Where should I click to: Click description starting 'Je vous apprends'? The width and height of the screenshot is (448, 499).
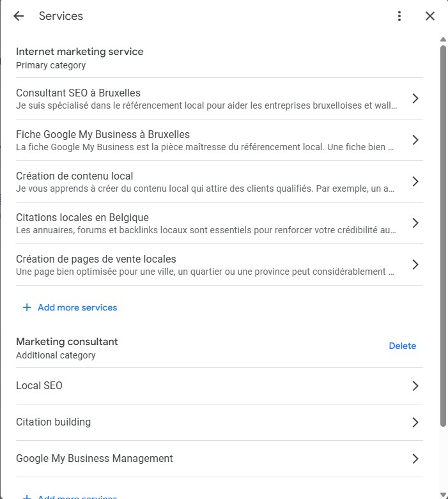205,188
